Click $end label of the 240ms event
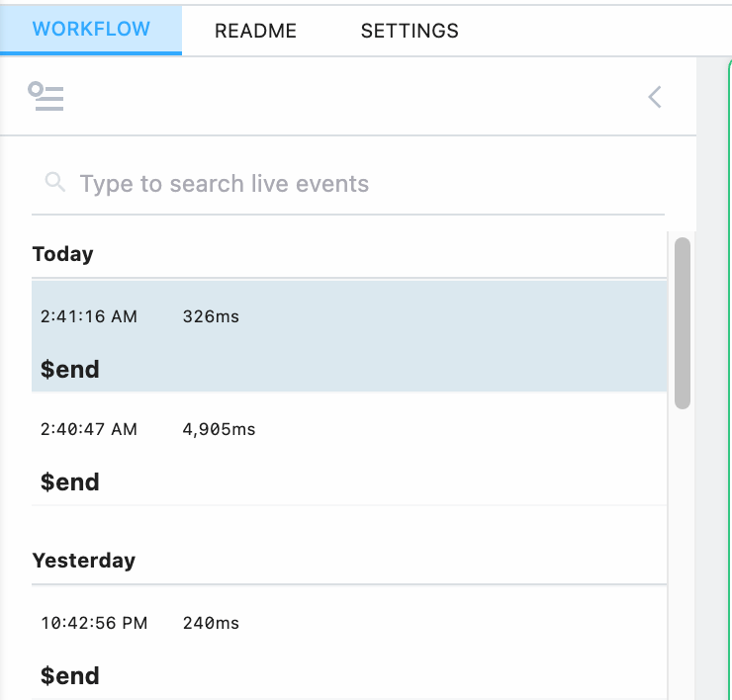This screenshot has width=732, height=700. pyautogui.click(x=70, y=676)
